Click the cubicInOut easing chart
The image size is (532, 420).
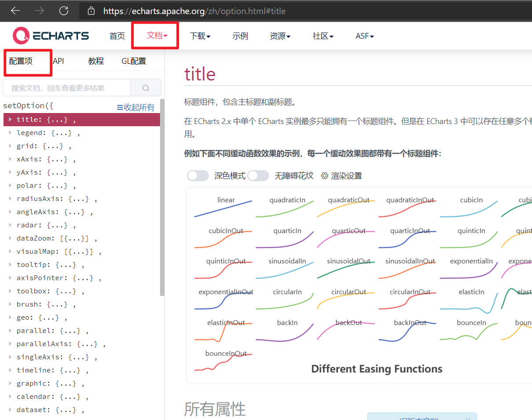pos(223,237)
